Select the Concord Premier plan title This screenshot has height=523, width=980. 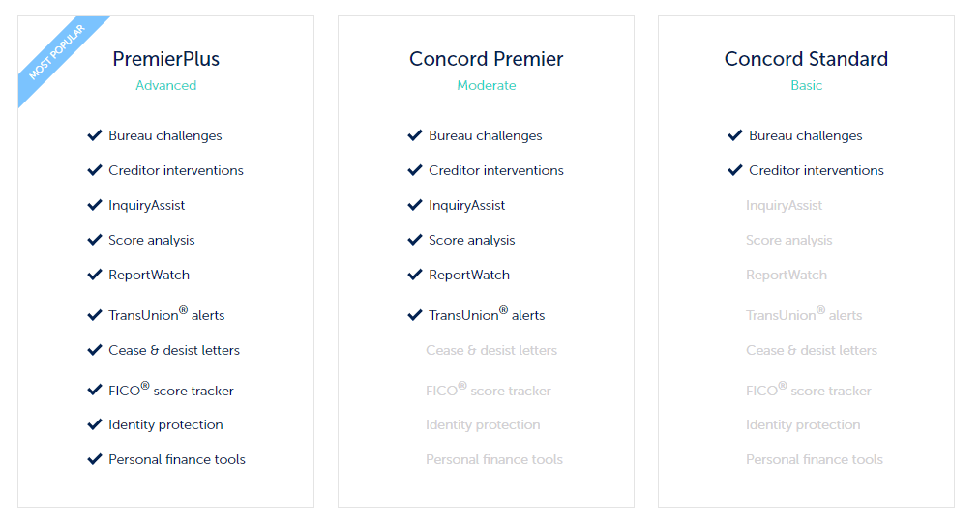(487, 59)
